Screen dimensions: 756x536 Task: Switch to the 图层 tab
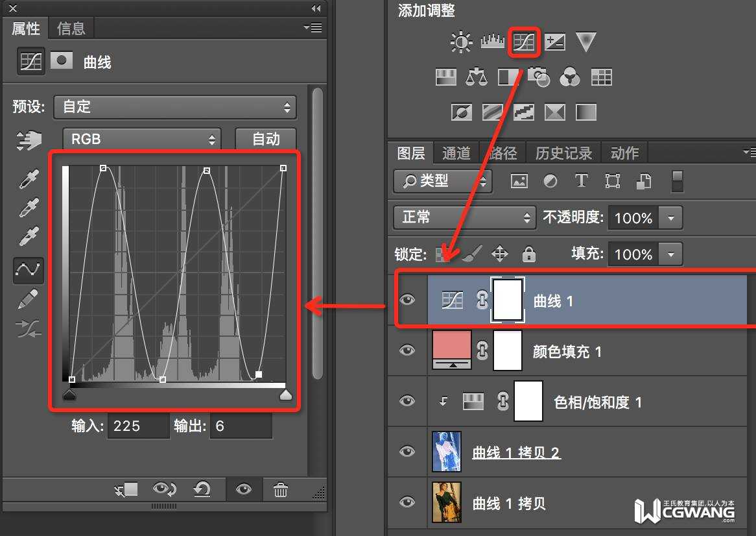pyautogui.click(x=411, y=153)
